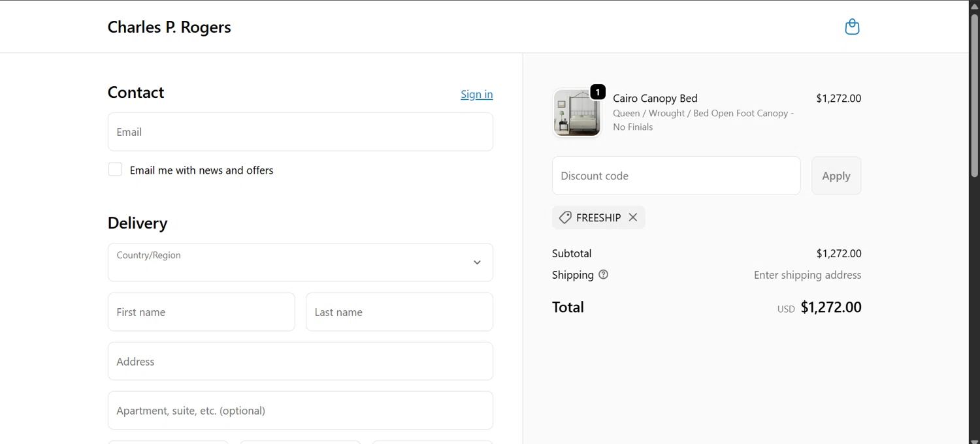Image resolution: width=980 pixels, height=444 pixels.
Task: Click the Delivery heading
Action: pos(138,223)
